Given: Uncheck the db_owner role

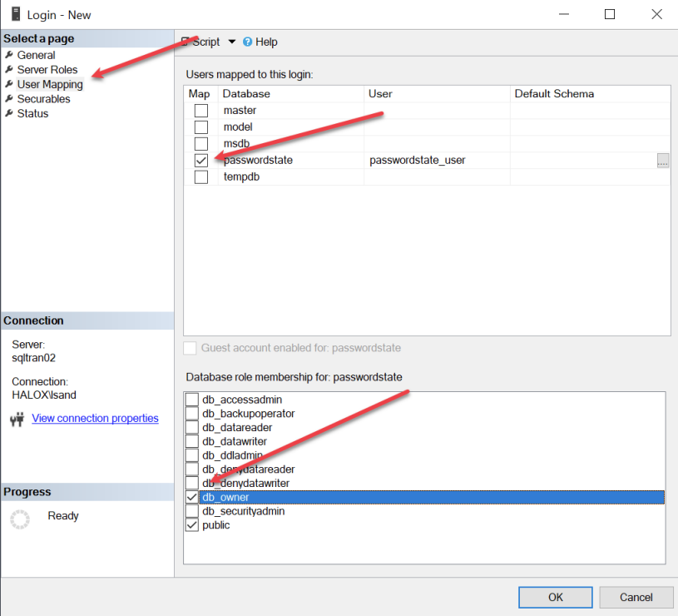Looking at the screenshot, I should click(x=192, y=498).
